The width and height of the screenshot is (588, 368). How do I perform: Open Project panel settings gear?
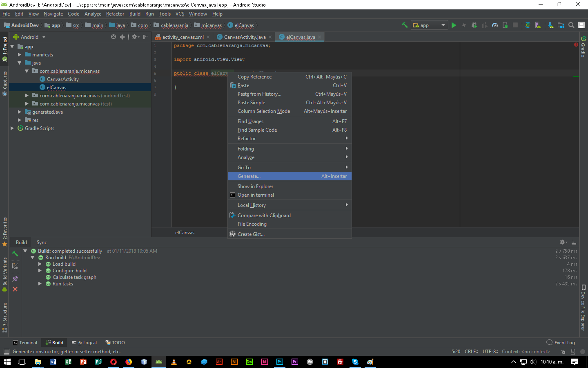click(x=135, y=37)
